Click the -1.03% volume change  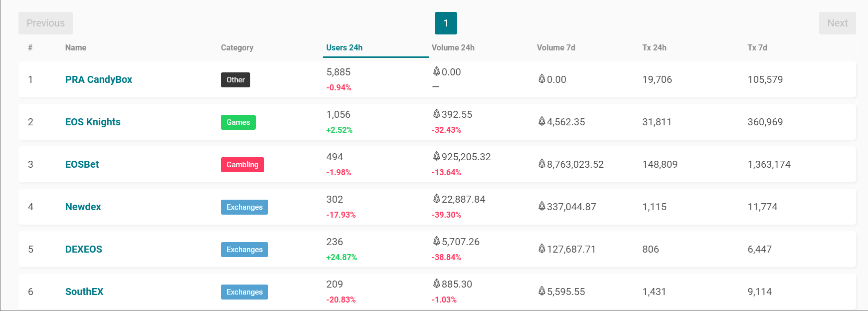coord(444,300)
